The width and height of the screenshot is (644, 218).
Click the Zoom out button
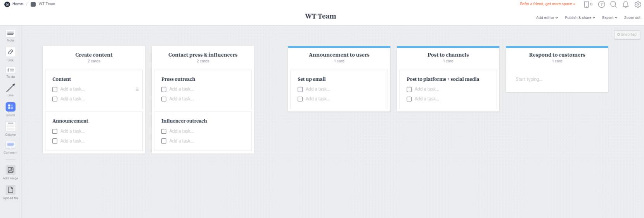(x=632, y=17)
